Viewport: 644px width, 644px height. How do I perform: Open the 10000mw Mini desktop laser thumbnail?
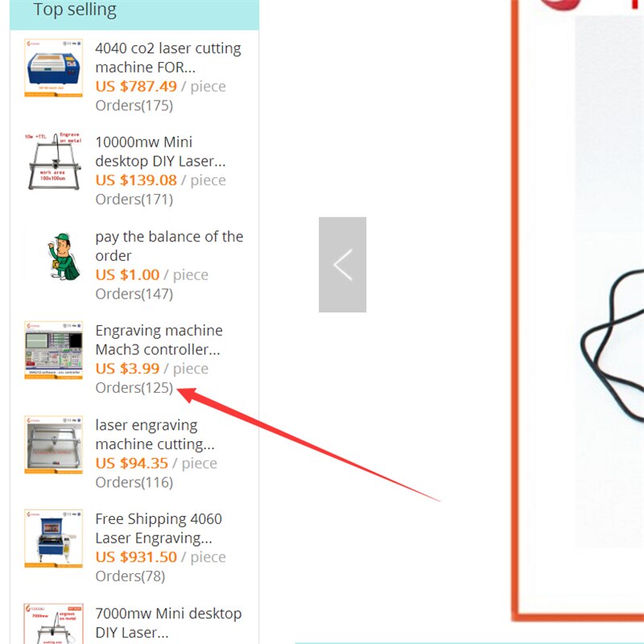53,162
